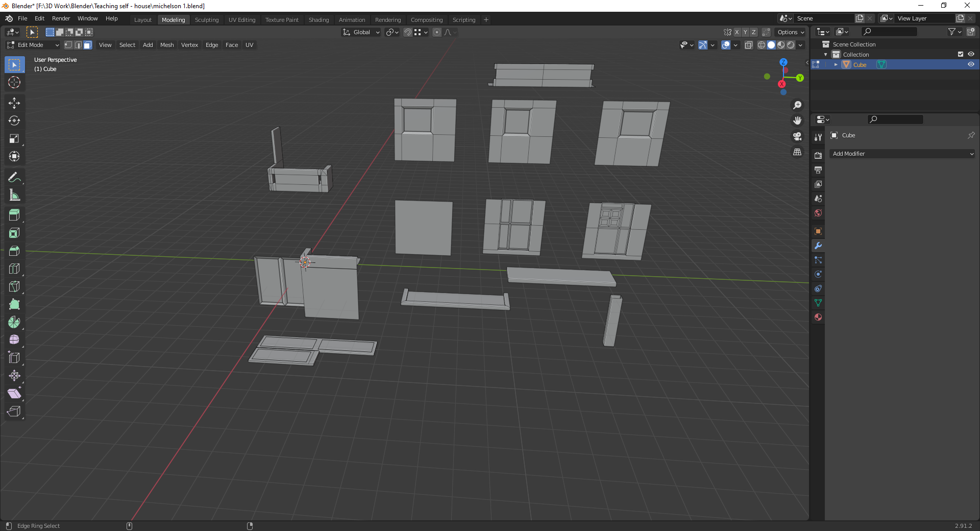Viewport: 980px width, 531px height.
Task: Open the Mesh menu
Action: (167, 45)
